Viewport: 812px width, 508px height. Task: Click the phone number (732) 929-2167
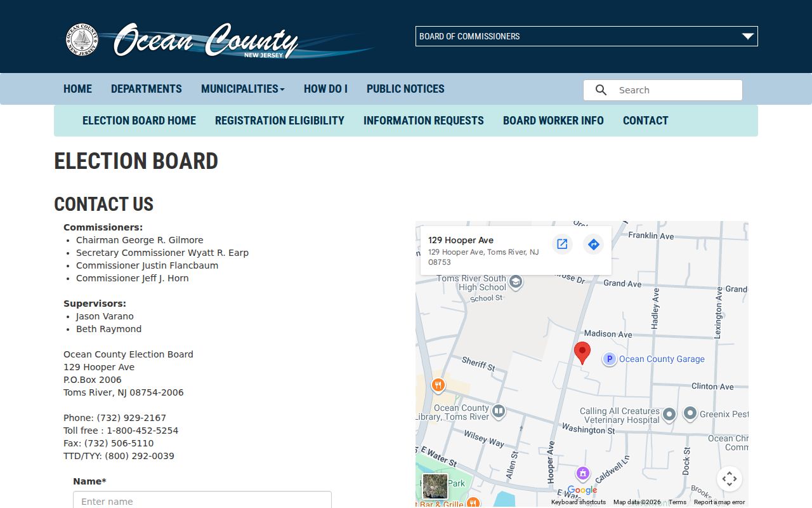(131, 418)
